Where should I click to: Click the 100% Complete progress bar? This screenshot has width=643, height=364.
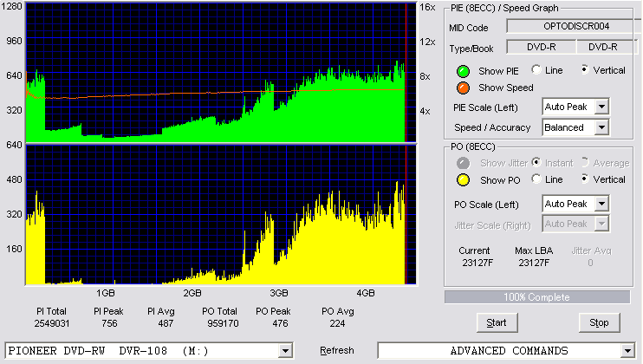coord(537,297)
